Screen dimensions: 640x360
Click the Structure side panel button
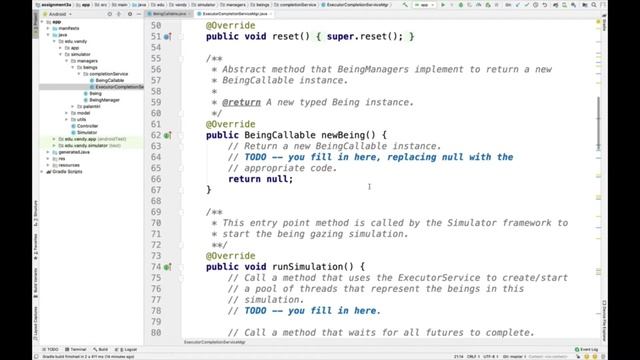point(36,213)
